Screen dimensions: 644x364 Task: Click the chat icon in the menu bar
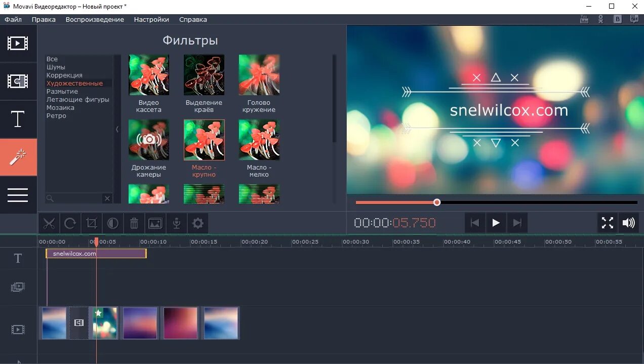pos(634,19)
